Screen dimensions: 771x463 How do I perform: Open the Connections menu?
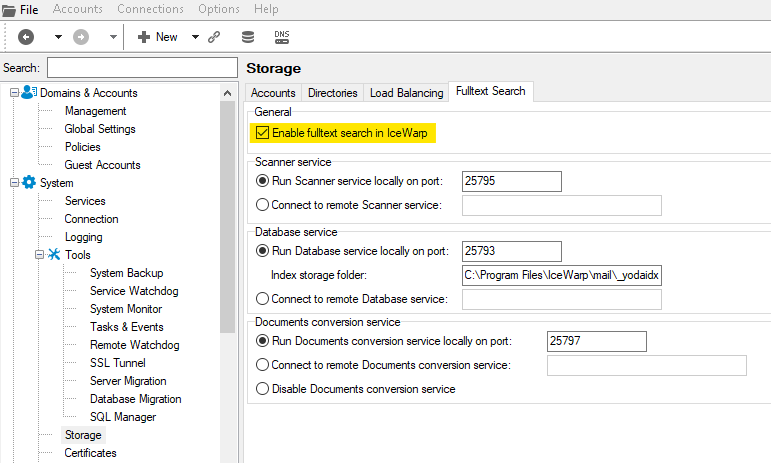click(150, 9)
